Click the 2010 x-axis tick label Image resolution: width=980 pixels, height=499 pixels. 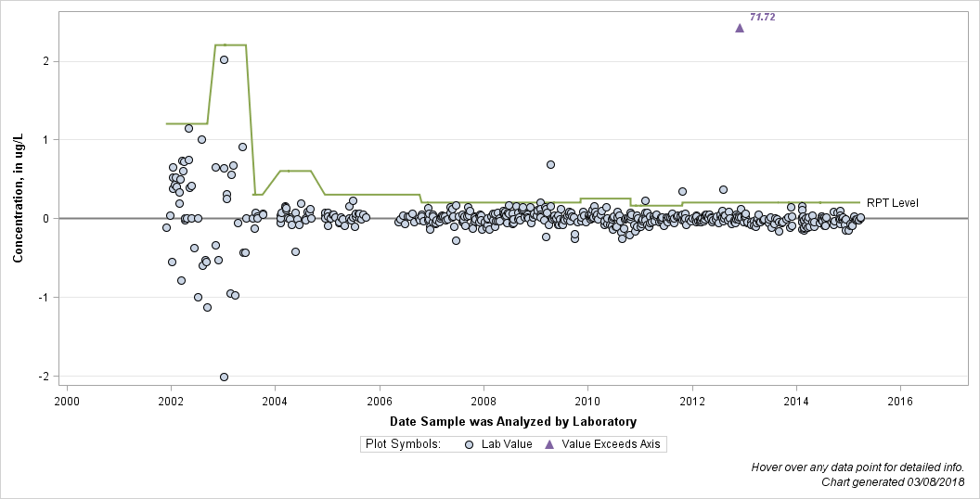(587, 402)
